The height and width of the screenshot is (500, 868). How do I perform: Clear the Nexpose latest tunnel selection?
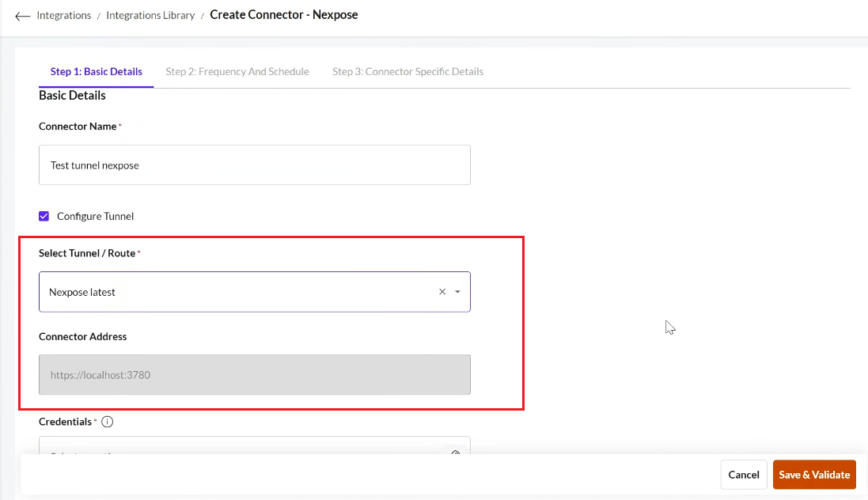coord(442,292)
